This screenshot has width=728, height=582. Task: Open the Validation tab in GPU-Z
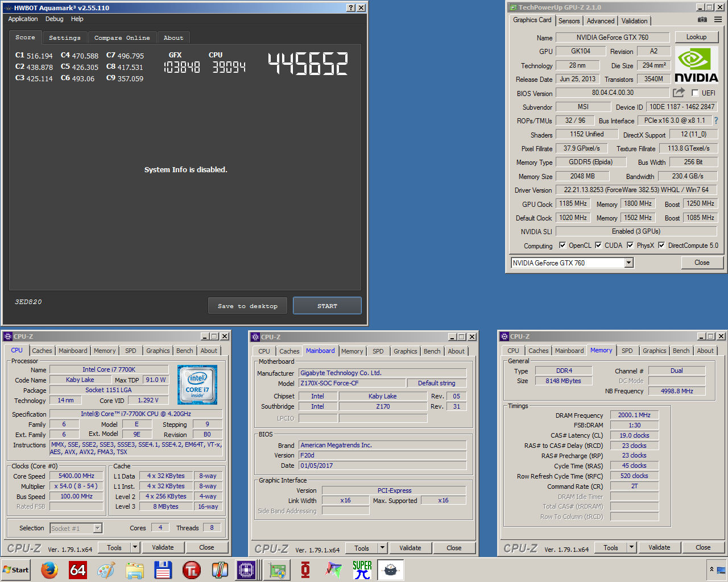tap(634, 20)
